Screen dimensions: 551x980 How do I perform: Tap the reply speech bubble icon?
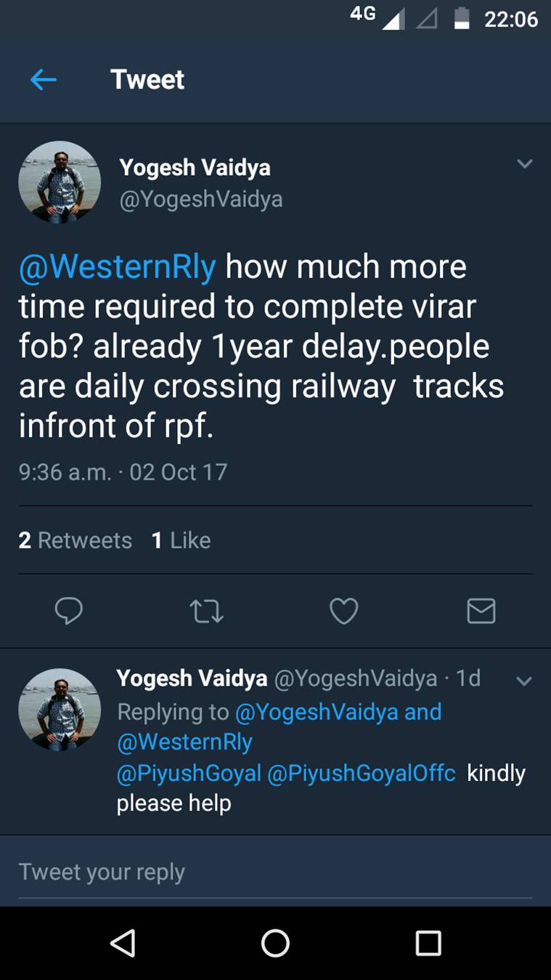[x=69, y=611]
